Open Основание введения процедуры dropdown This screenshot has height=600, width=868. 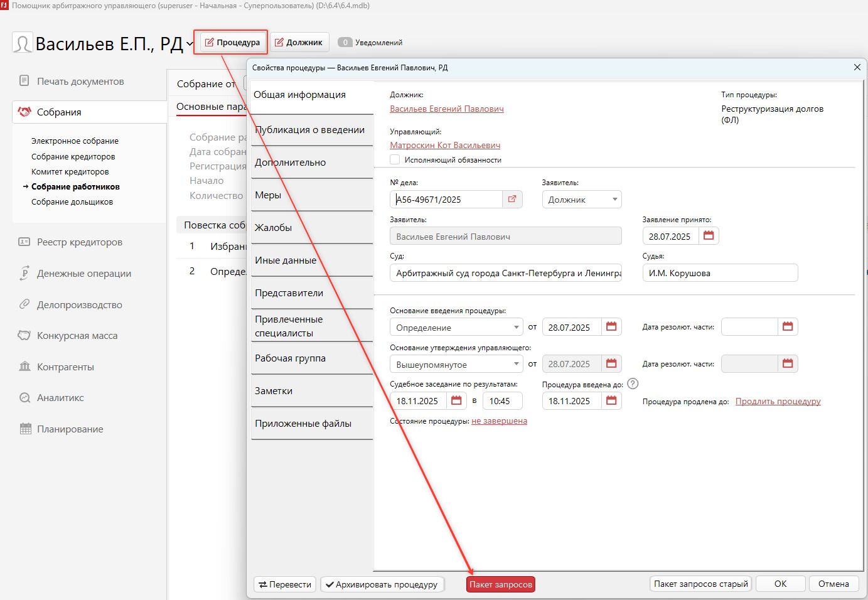point(456,327)
